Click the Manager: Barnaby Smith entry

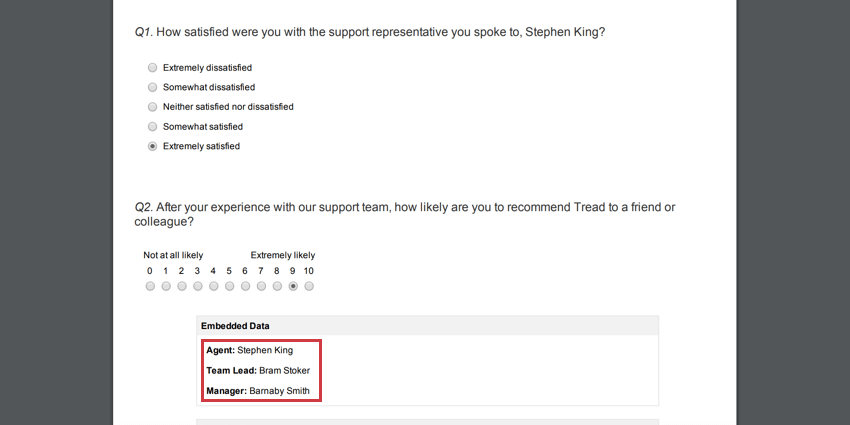pyautogui.click(x=258, y=390)
